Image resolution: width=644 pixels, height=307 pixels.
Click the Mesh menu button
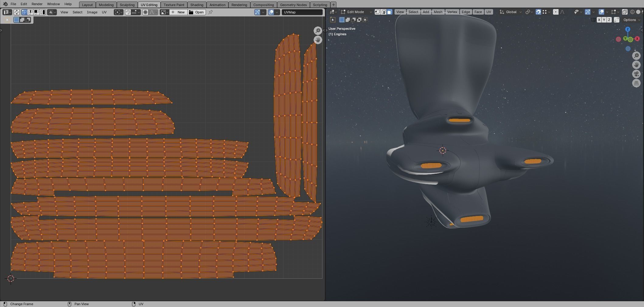tap(438, 12)
